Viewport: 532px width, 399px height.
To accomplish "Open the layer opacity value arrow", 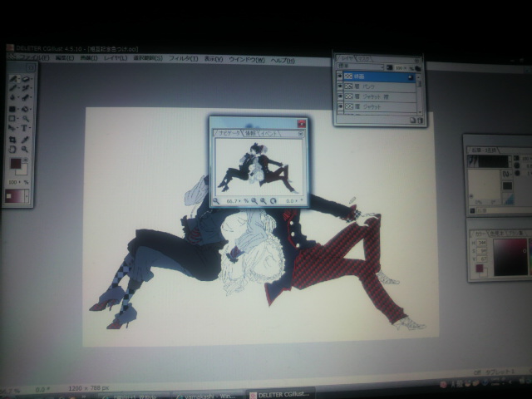I will pos(405,68).
